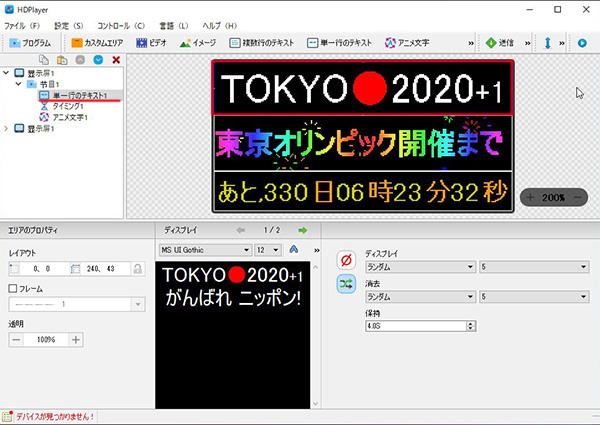Click the TOKYO 2020+1 preview area
The image size is (600, 425).
(362, 88)
